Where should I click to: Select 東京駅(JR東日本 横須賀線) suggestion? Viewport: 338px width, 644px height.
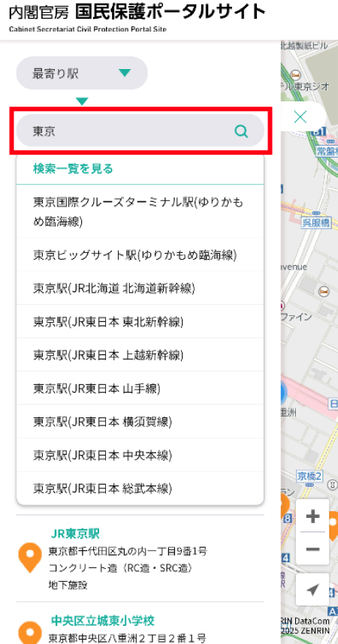tap(140, 421)
